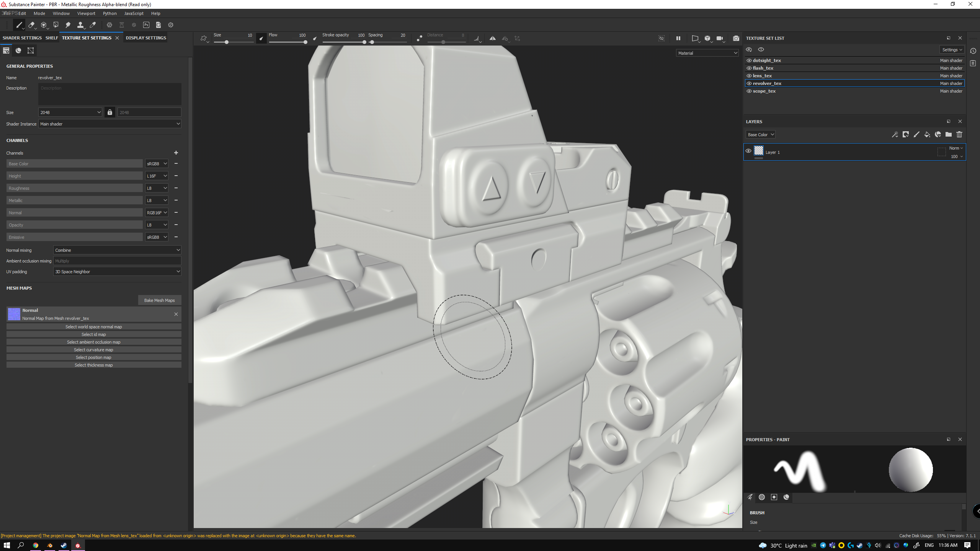Select the Projection tool

pos(44,25)
